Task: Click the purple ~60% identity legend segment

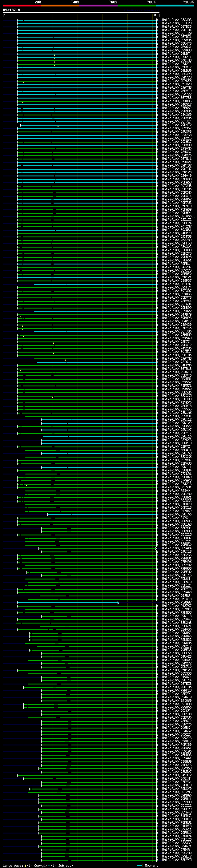Action: (99, 6)
